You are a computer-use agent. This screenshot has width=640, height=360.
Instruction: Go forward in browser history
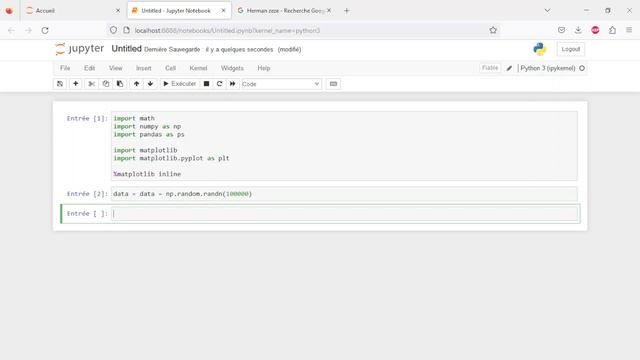(x=28, y=30)
